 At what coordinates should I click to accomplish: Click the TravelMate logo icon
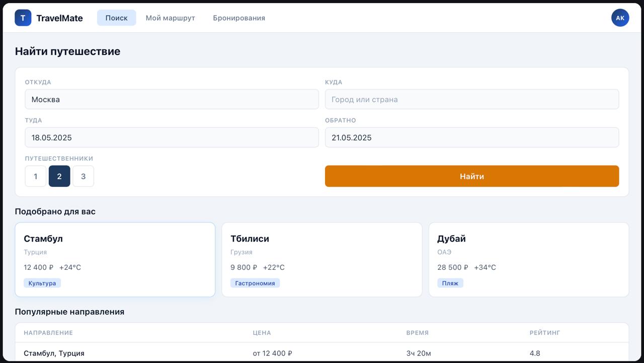pyautogui.click(x=23, y=18)
